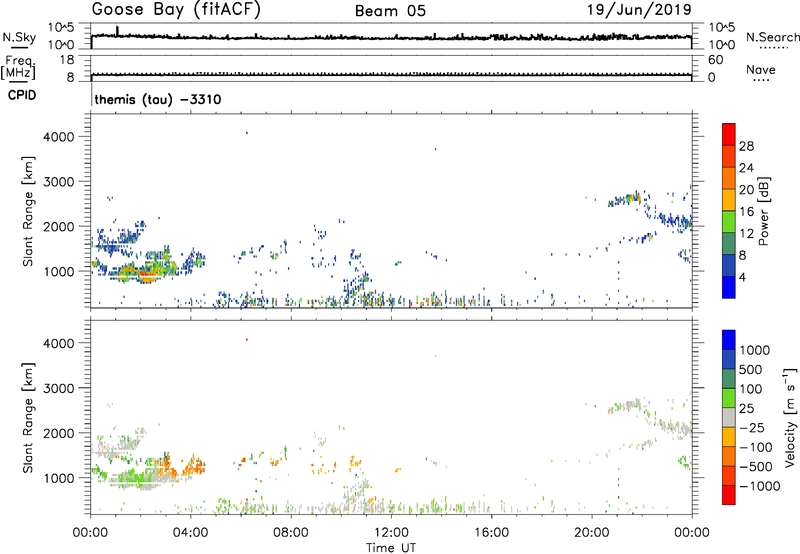Select the '-1000' Velocity color bar label
Screen dimensions: 800x554
pyautogui.click(x=759, y=486)
